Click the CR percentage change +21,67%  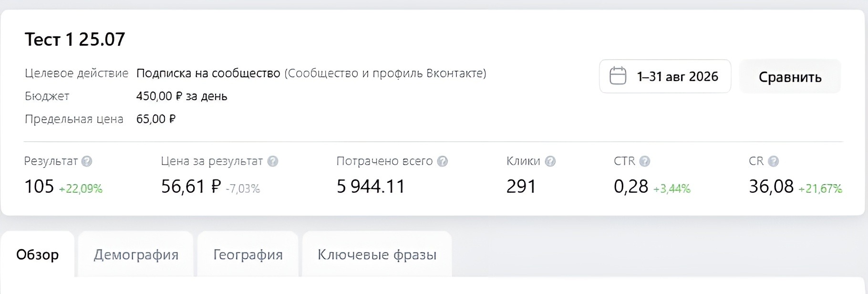tap(820, 189)
